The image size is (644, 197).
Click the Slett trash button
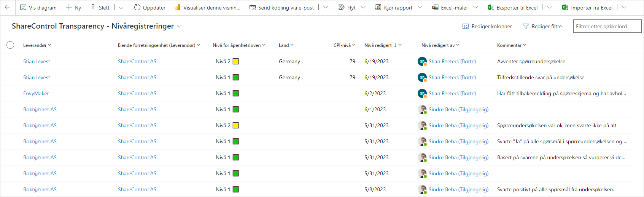point(100,8)
